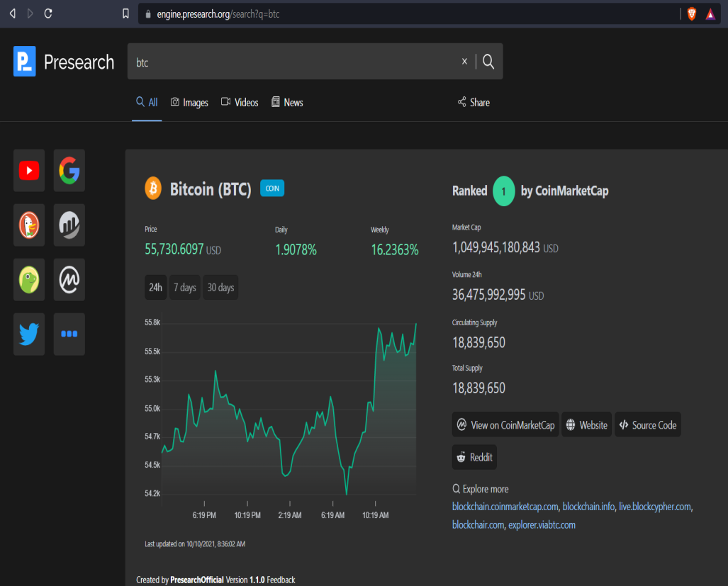Click the magnifier search button
The width and height of the screenshot is (728, 586).
click(488, 61)
